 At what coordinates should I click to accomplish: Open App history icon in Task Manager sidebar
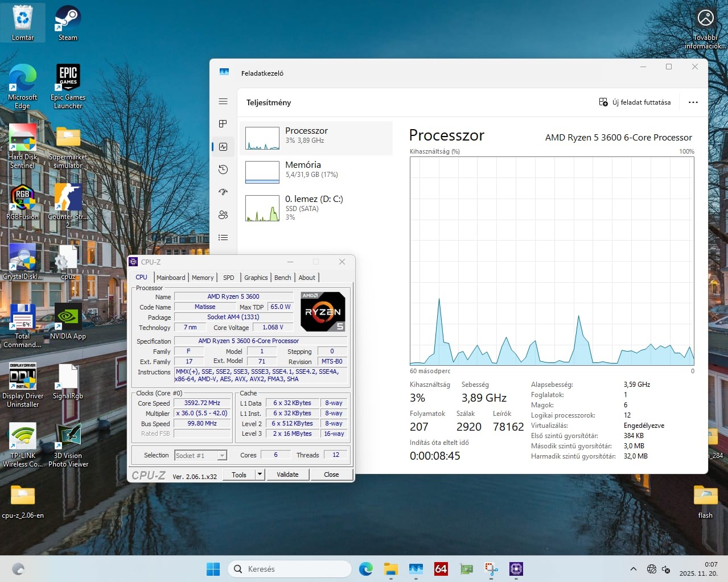(223, 170)
